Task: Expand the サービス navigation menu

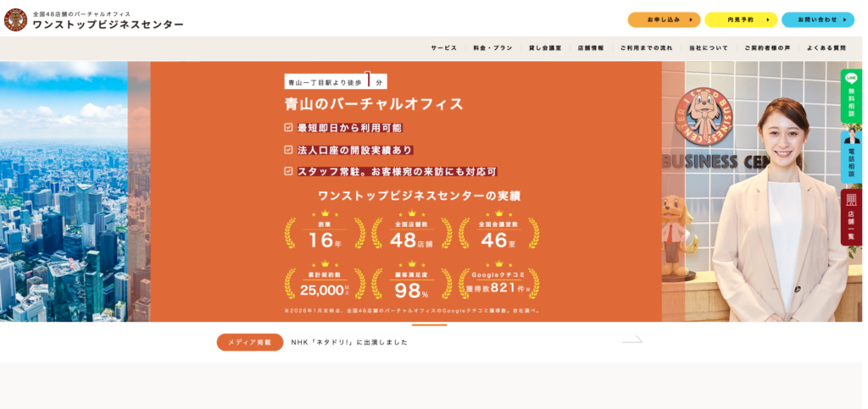Action: point(443,48)
